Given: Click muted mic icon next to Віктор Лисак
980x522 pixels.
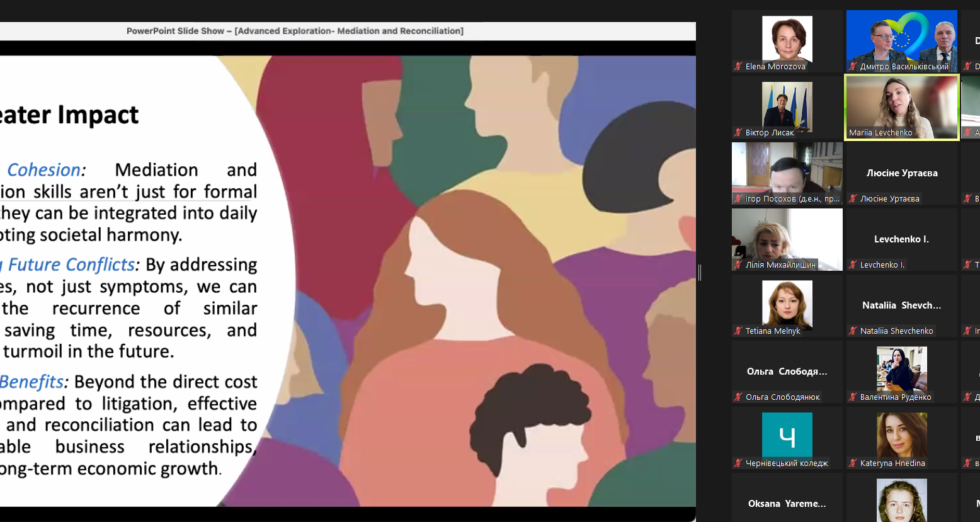Looking at the screenshot, I should pyautogui.click(x=738, y=133).
